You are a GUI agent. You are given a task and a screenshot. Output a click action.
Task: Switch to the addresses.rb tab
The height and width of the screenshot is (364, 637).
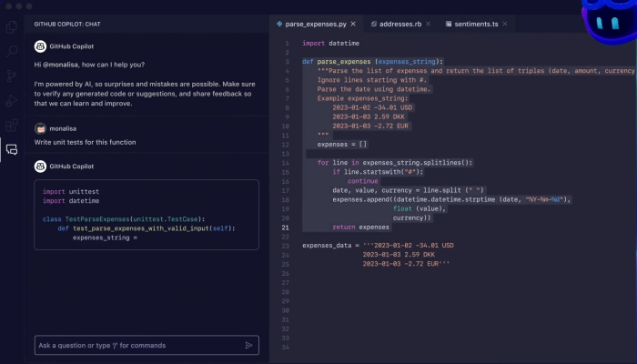(x=400, y=22)
